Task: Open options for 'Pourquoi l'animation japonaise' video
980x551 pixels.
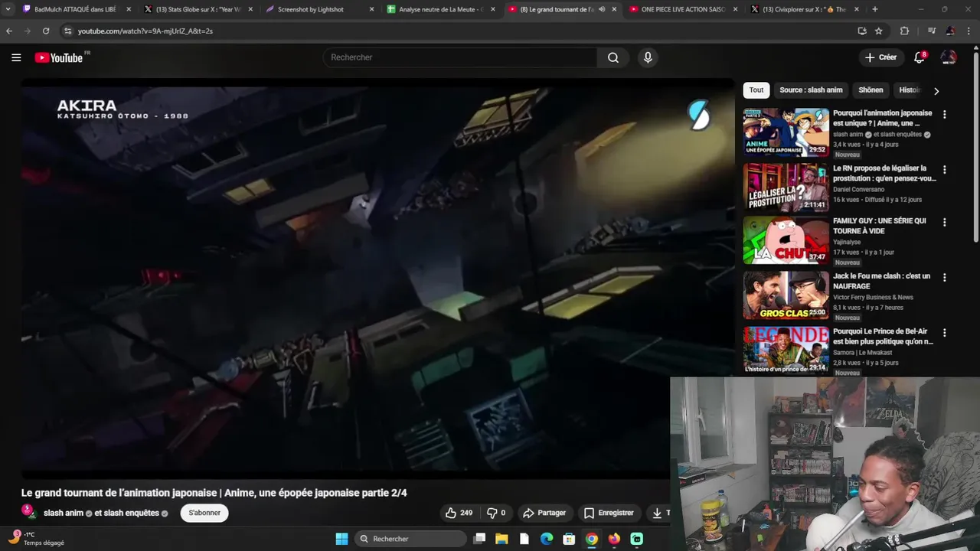Action: click(944, 114)
